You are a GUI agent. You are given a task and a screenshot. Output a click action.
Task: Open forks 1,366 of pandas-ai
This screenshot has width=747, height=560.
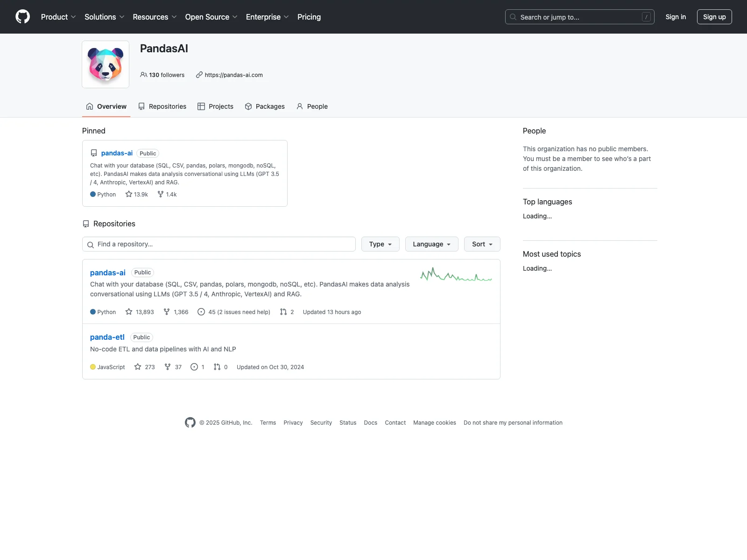176,312
